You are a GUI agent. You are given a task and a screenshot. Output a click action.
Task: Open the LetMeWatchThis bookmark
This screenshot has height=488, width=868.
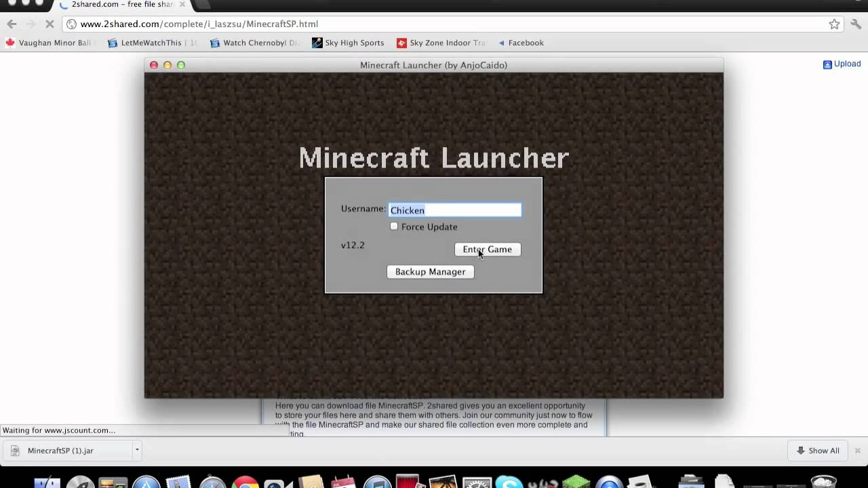(x=153, y=43)
